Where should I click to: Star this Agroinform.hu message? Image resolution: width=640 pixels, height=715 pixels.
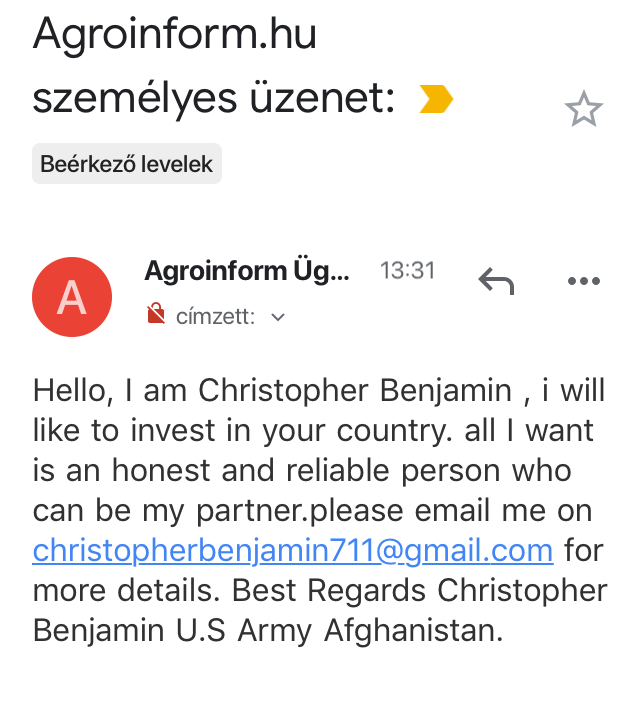(583, 109)
